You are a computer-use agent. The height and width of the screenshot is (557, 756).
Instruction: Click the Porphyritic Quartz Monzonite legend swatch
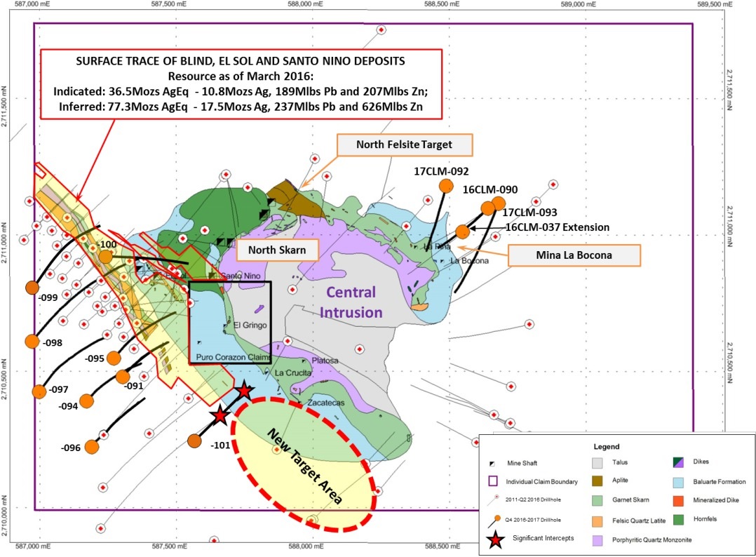click(597, 540)
